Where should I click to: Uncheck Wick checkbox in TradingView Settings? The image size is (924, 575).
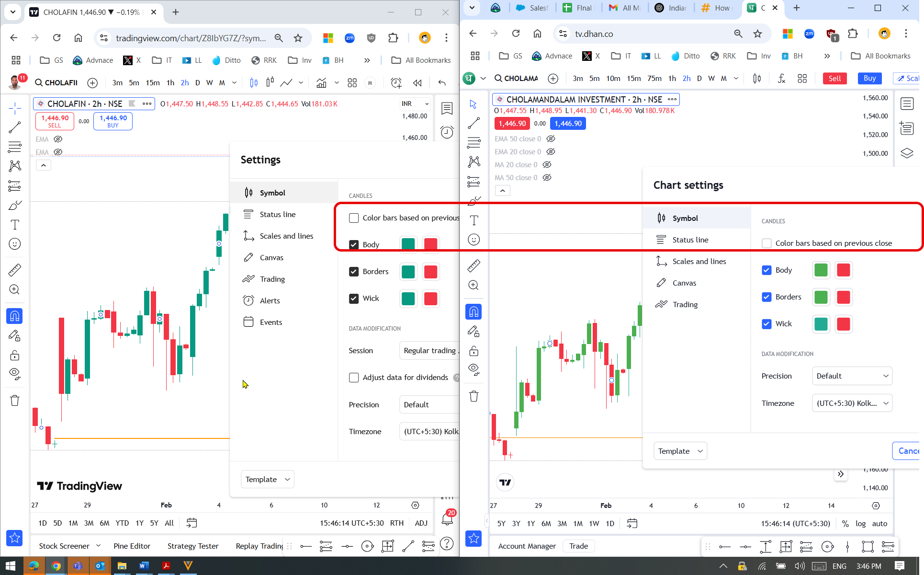(354, 299)
